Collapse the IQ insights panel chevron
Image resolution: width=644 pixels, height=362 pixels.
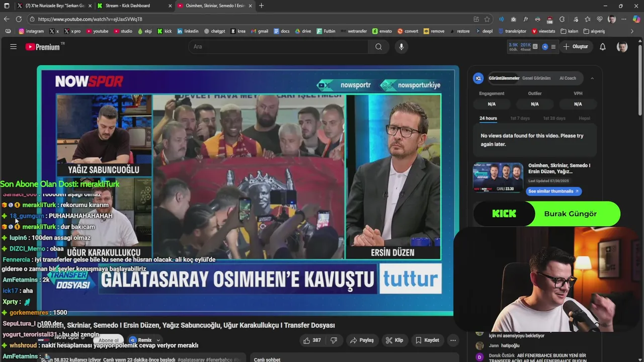pyautogui.click(x=592, y=78)
